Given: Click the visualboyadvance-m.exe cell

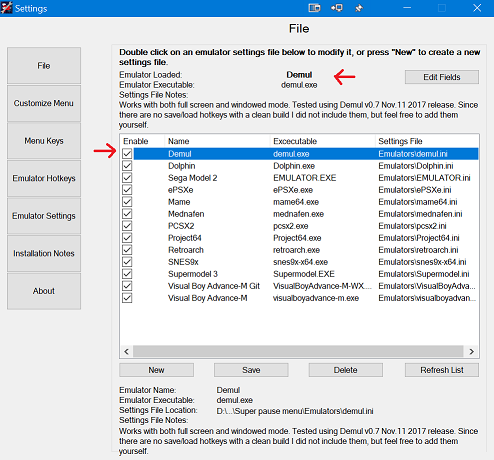Looking at the screenshot, I should coord(316,298).
